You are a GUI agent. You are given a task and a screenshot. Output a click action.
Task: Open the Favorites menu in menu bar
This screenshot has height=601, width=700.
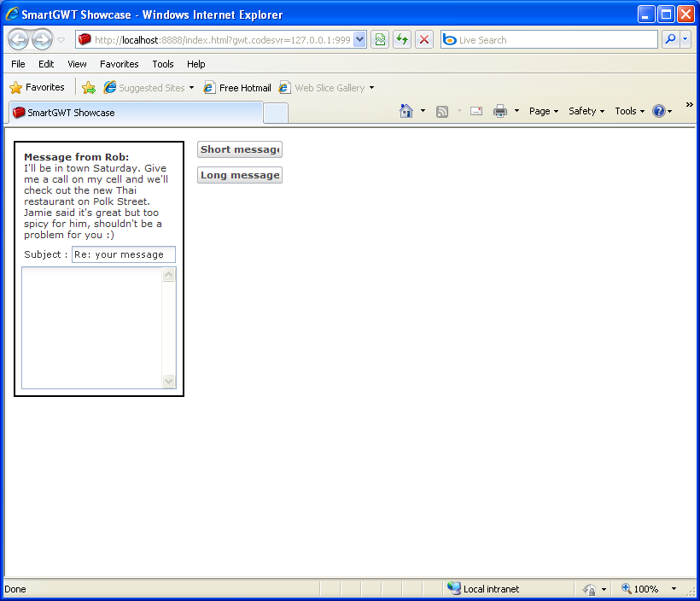click(x=120, y=64)
